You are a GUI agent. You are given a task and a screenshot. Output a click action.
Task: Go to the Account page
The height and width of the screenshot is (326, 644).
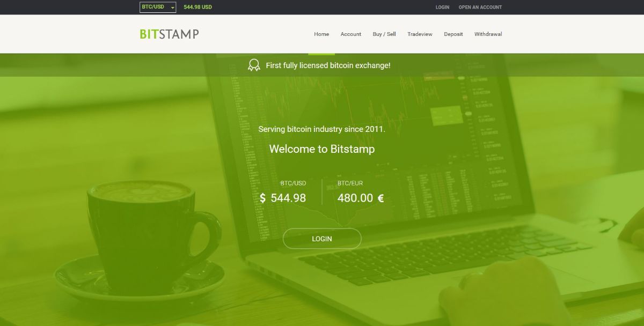(351, 34)
